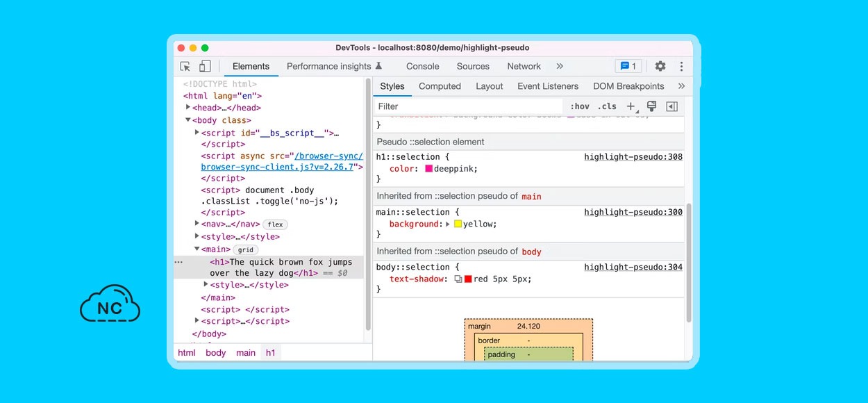Open the text-shadow editor icon
The height and width of the screenshot is (403, 868).
(x=458, y=279)
